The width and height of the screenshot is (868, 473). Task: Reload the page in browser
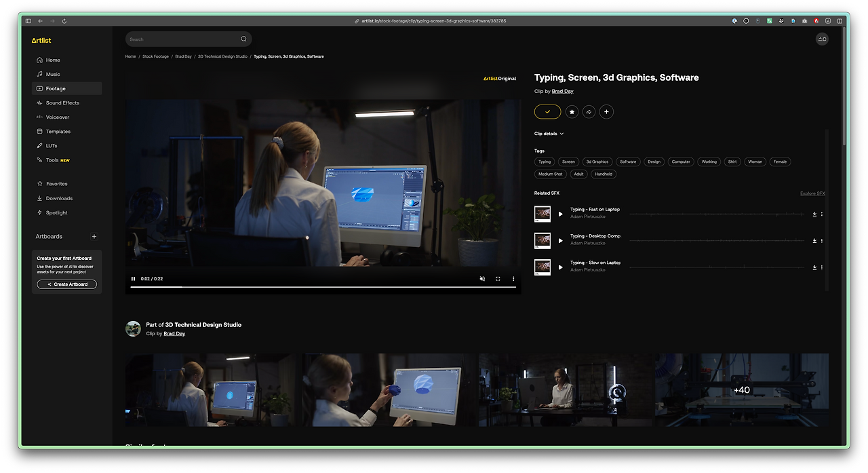(64, 21)
